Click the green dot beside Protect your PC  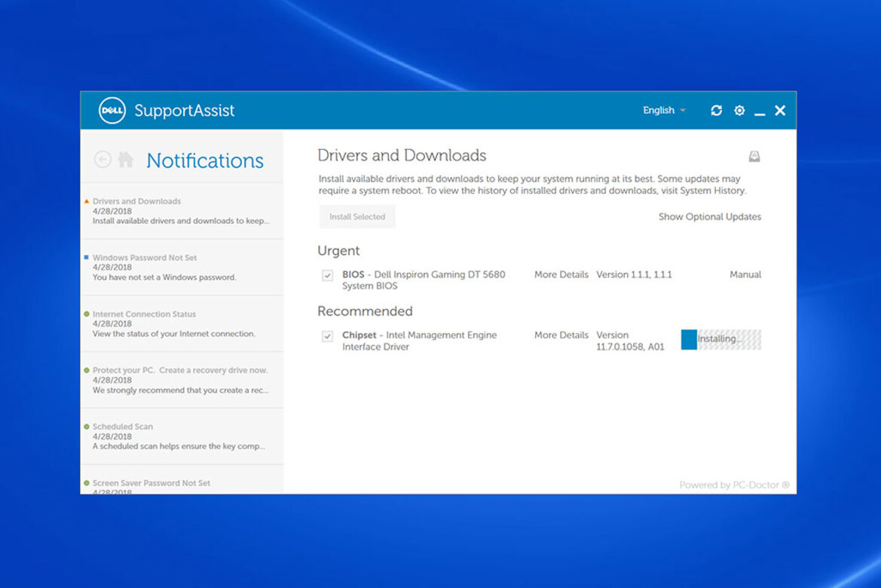point(87,370)
